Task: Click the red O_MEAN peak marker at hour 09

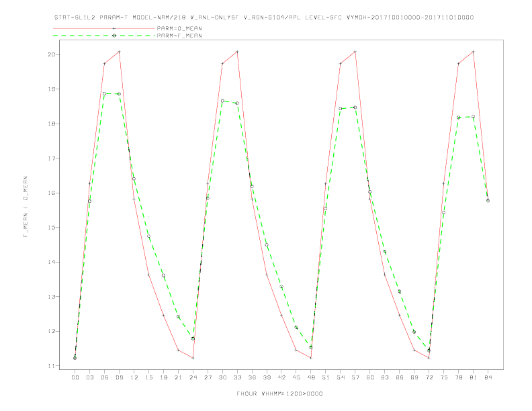Action: coord(119,52)
